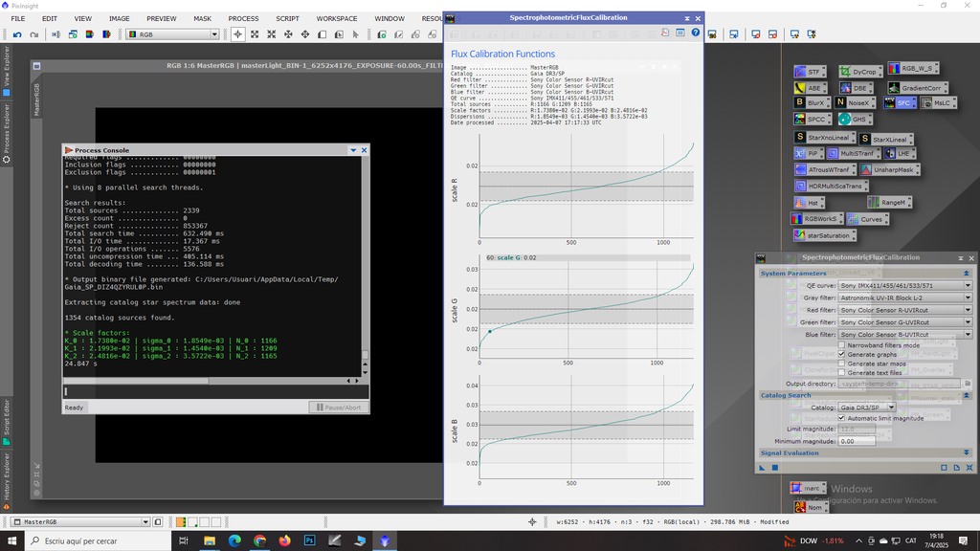This screenshot has width=980, height=551.
Task: Open the StarXLineal process icon
Action: (x=885, y=139)
